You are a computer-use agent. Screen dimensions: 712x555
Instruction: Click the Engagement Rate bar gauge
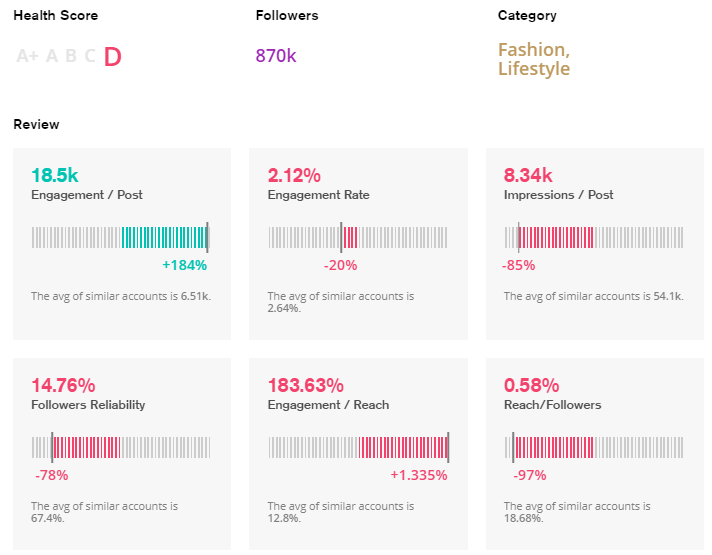click(358, 237)
